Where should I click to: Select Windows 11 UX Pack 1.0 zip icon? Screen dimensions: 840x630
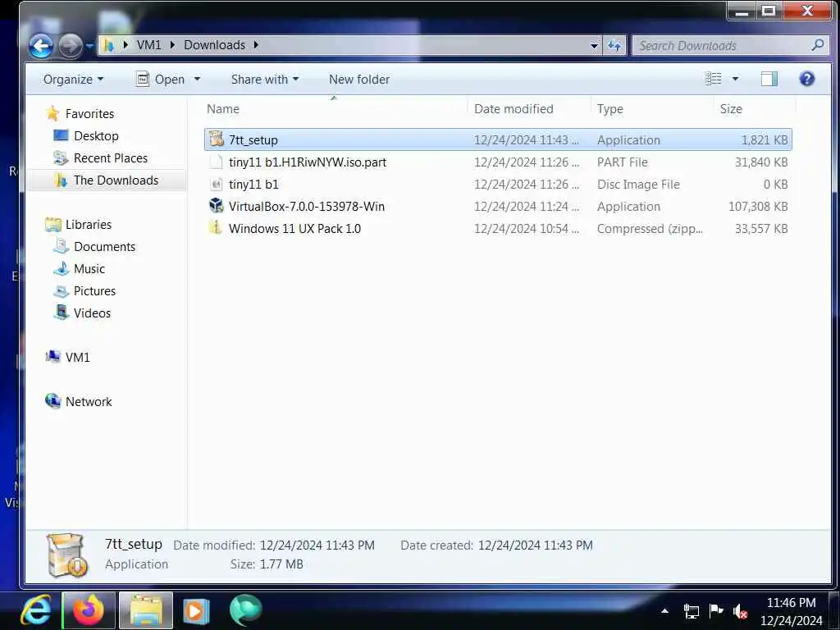216,228
